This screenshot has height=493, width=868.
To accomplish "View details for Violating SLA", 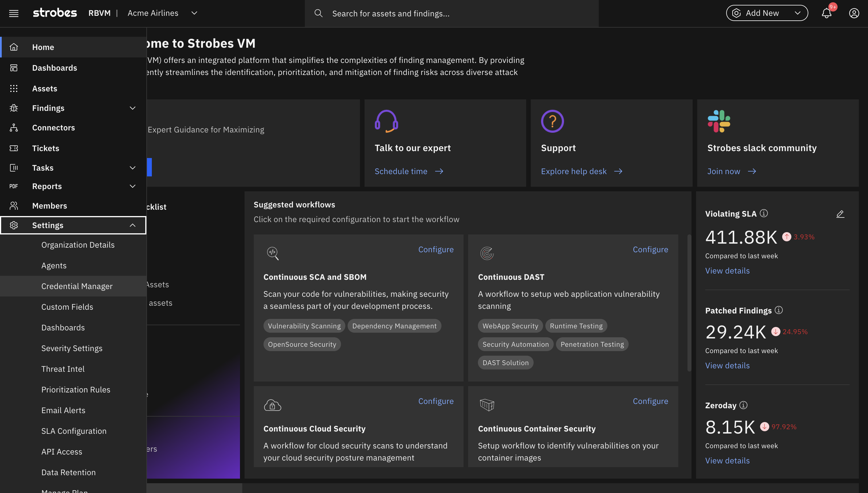I will tap(727, 271).
